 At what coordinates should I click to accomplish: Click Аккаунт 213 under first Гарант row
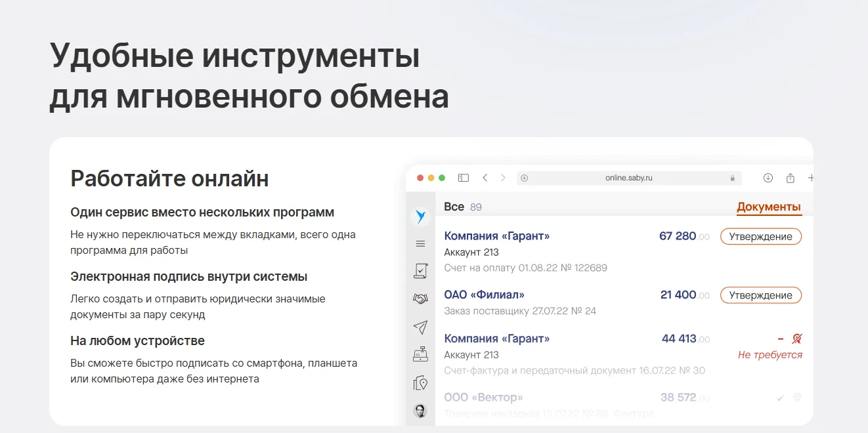471,253
